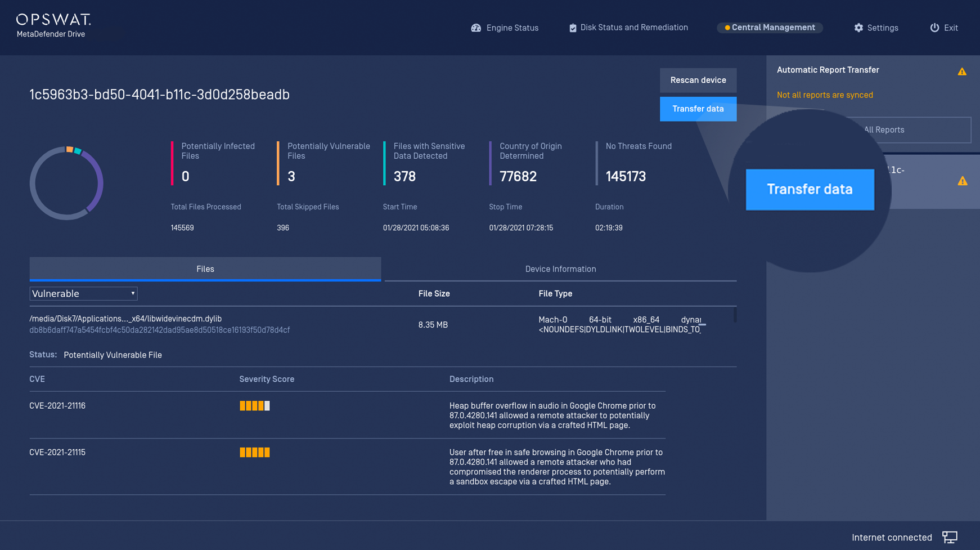Screen dimensions: 980x550
Task: Click the network monitor icon in the status bar
Action: click(x=950, y=537)
